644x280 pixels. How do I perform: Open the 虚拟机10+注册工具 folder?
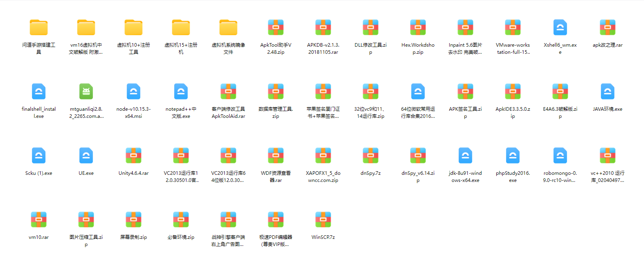click(134, 28)
